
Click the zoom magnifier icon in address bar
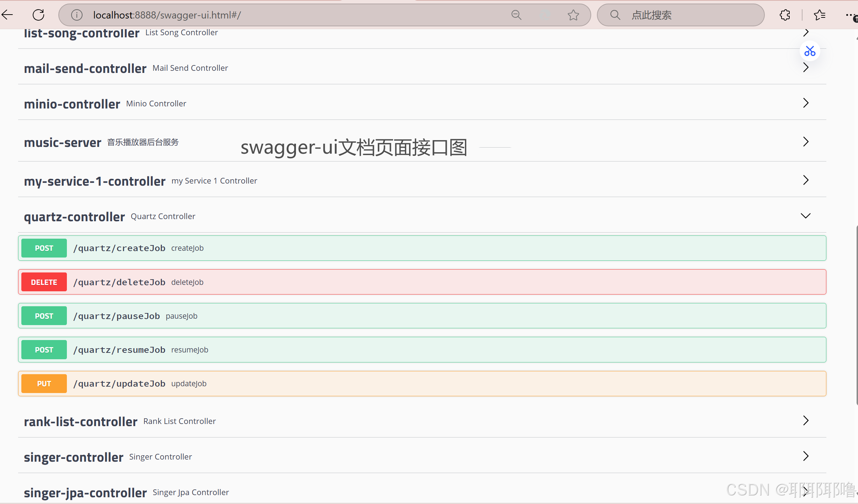click(x=516, y=15)
